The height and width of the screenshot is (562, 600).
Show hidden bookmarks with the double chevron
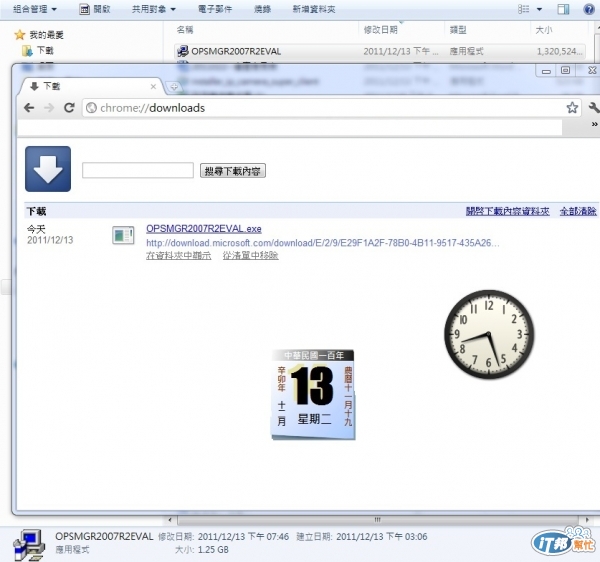pyautogui.click(x=594, y=124)
